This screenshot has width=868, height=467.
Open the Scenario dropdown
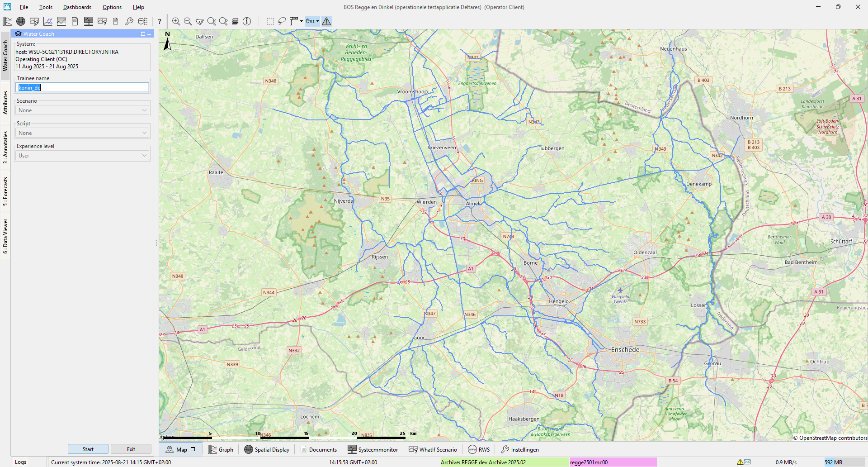pos(82,110)
